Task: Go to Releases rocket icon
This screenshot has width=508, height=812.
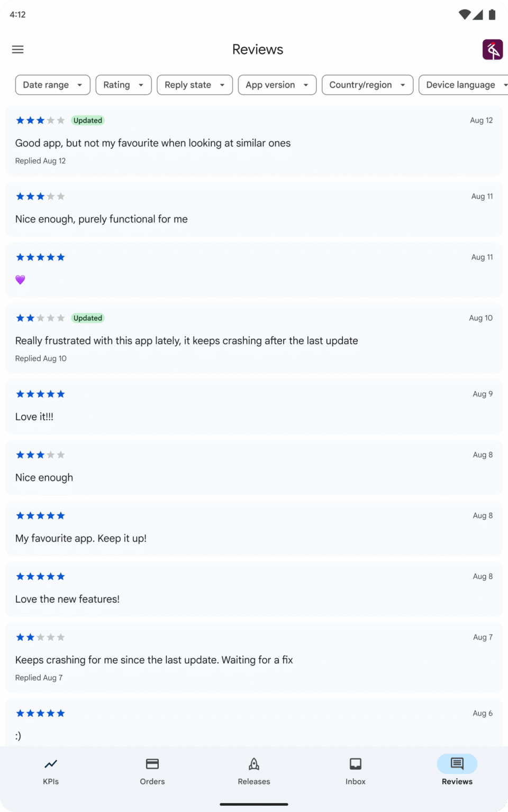Action: [254, 764]
